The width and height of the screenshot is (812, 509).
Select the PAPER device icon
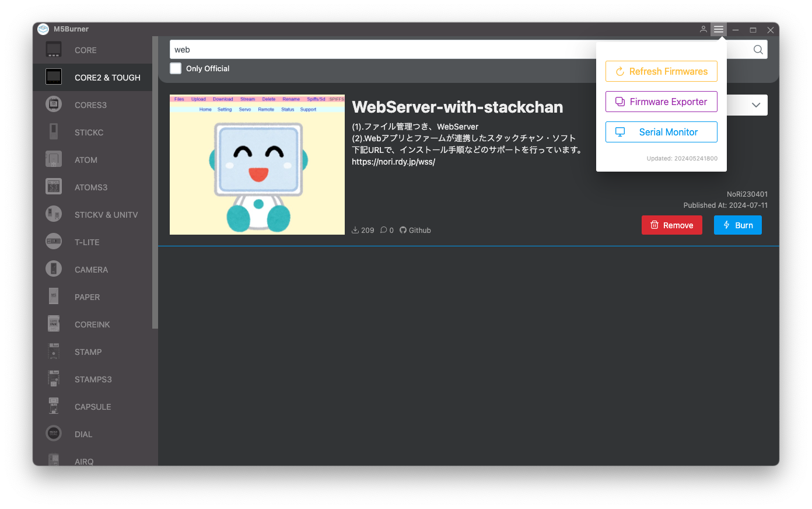(x=54, y=297)
